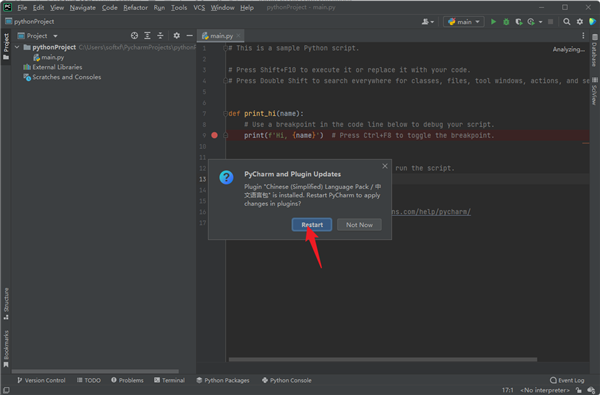Click the Project panel horizontal scrollbar
The image size is (600, 395).
95,371
